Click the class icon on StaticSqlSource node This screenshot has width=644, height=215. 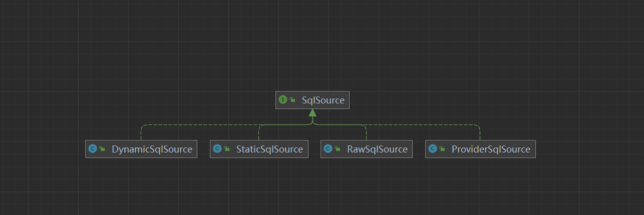[x=217, y=149]
